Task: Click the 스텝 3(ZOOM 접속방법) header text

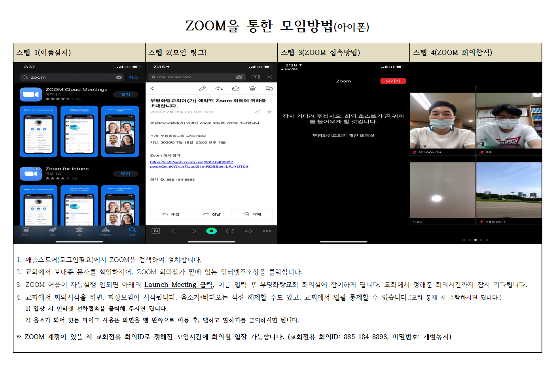Action: [x=320, y=53]
